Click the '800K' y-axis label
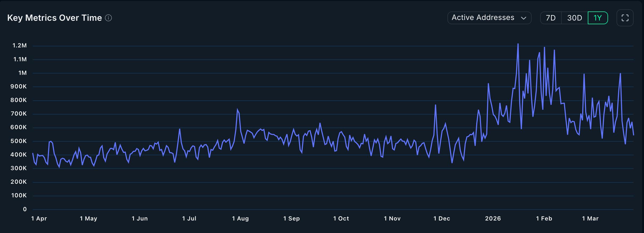Viewport: 644px width, 233px height. (x=19, y=100)
